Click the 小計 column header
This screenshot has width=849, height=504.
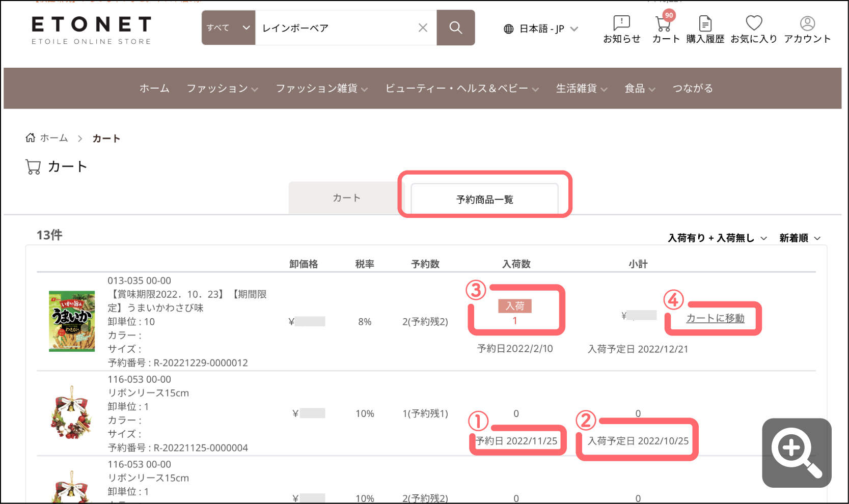coord(638,264)
